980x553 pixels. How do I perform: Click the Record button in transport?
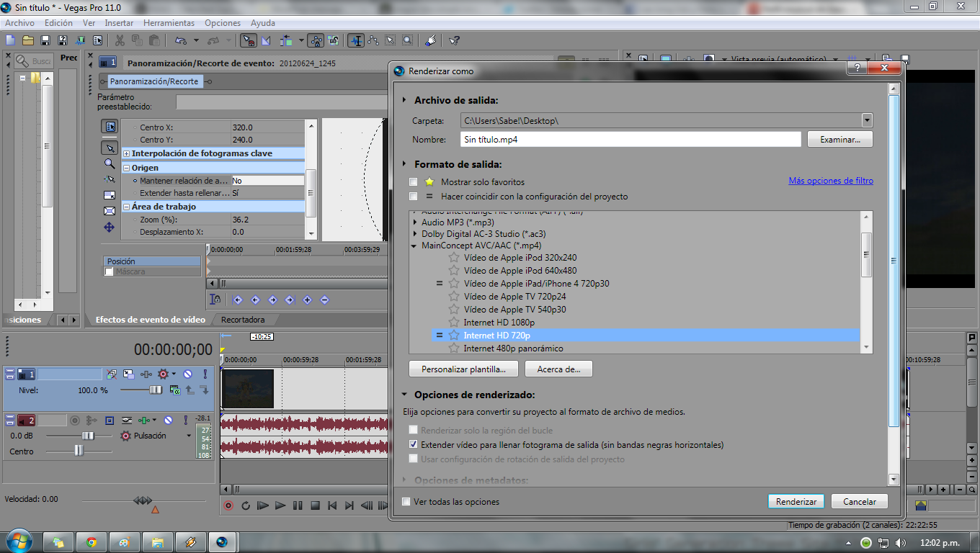[228, 505]
